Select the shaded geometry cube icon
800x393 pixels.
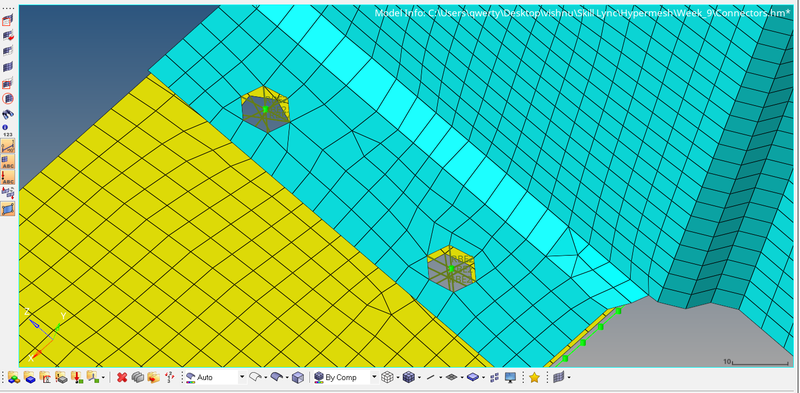coord(298,378)
